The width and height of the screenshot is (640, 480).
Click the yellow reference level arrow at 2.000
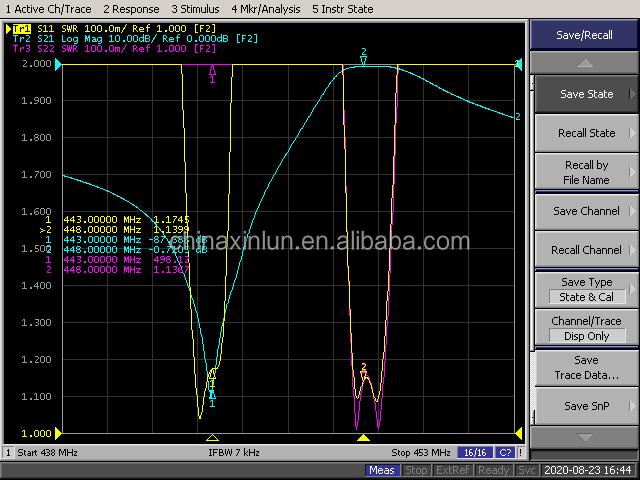57,64
